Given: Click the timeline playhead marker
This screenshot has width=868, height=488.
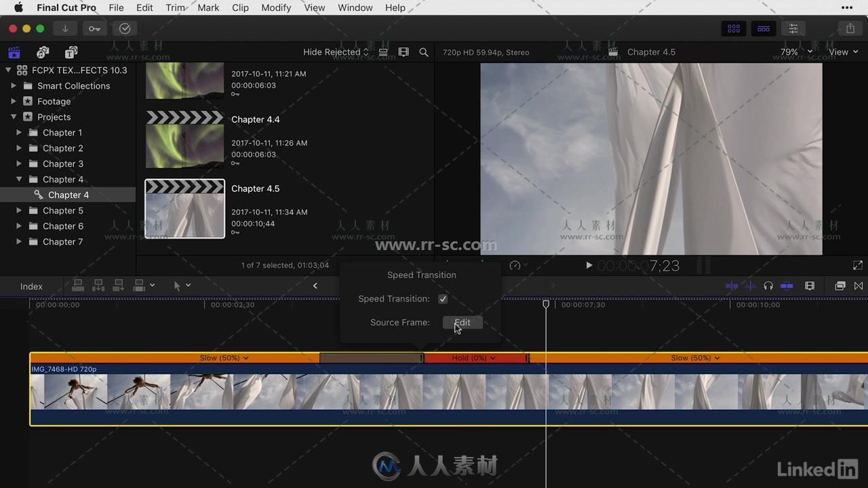Looking at the screenshot, I should coord(546,305).
